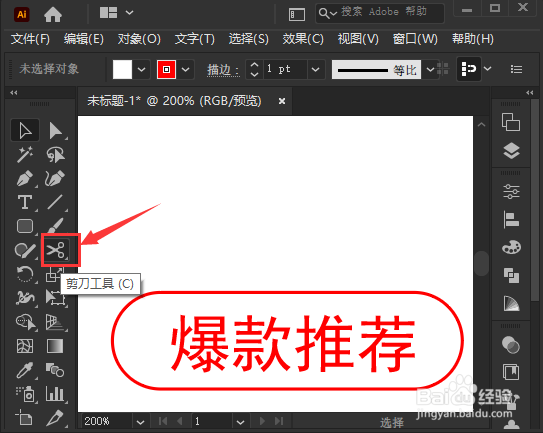This screenshot has height=433, width=543.
Task: Open the control bar list menu icon
Action: 516,69
